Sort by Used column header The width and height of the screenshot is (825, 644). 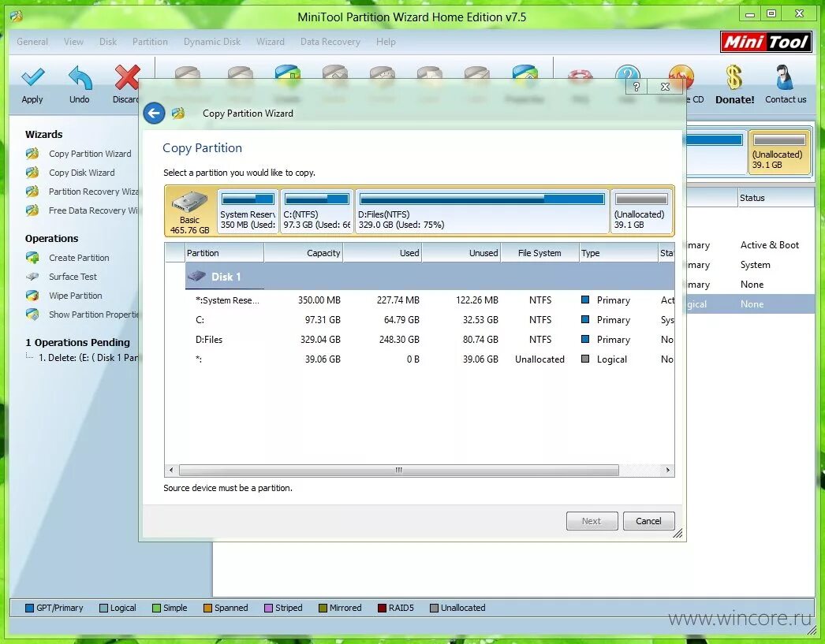click(x=383, y=253)
